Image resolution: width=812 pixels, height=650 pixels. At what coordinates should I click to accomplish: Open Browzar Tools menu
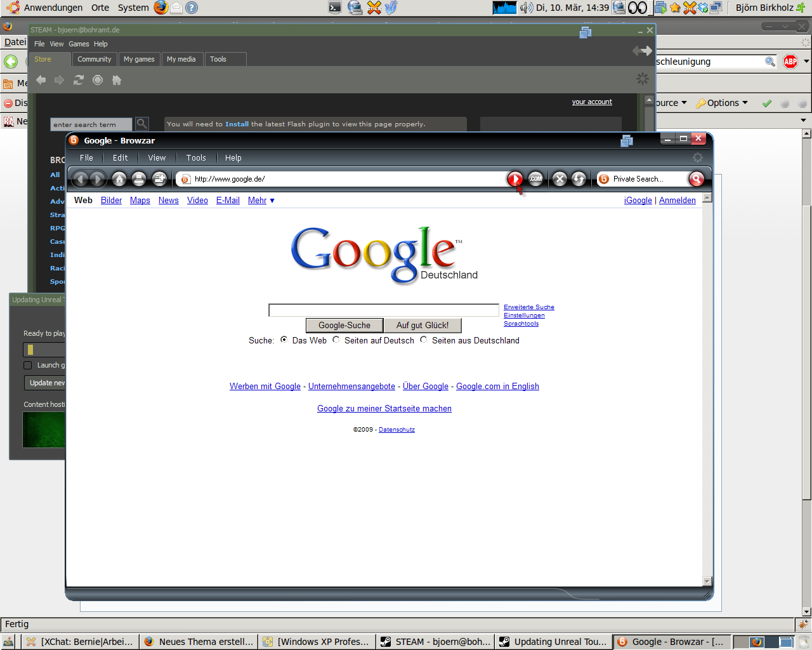(x=196, y=158)
